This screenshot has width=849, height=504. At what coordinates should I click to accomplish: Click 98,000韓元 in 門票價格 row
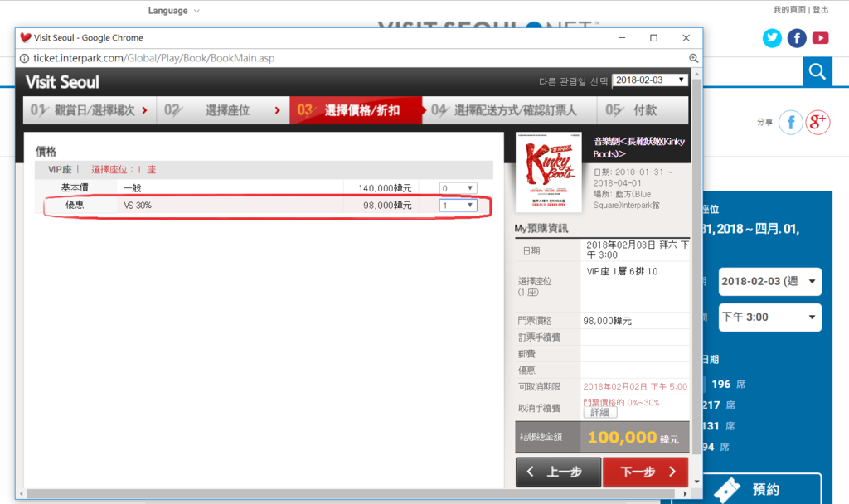[x=607, y=321]
